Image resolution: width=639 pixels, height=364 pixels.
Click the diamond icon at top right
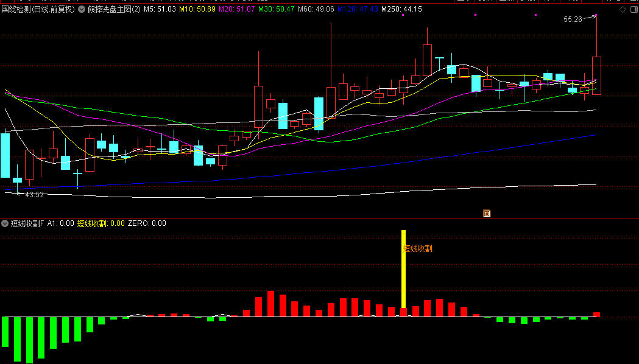click(x=623, y=9)
